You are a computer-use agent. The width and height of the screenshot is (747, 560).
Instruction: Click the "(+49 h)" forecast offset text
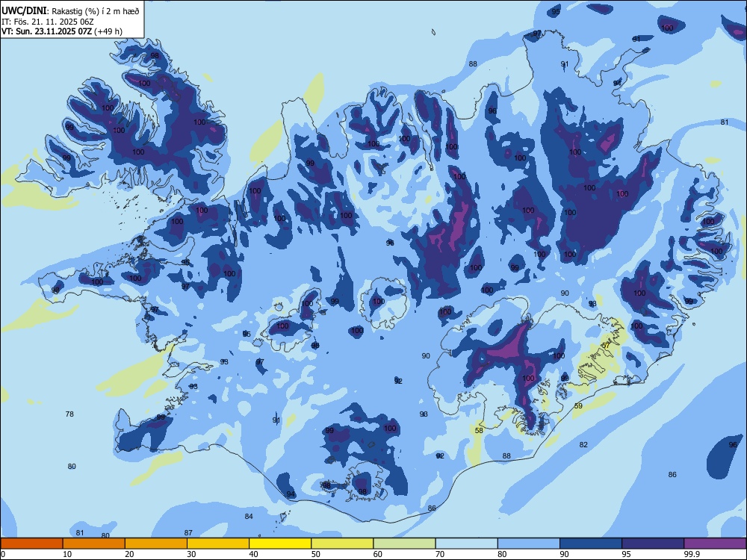[x=108, y=31]
